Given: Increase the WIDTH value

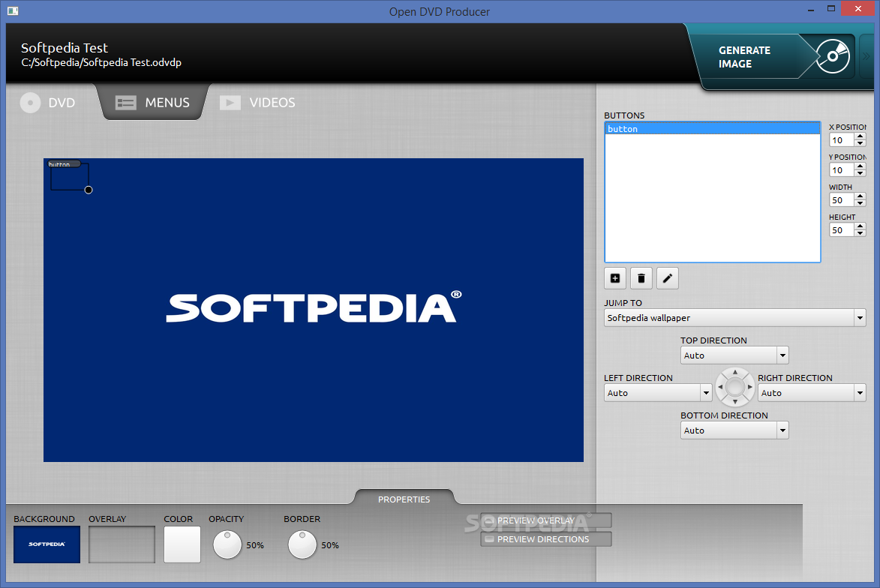Looking at the screenshot, I should [x=860, y=196].
